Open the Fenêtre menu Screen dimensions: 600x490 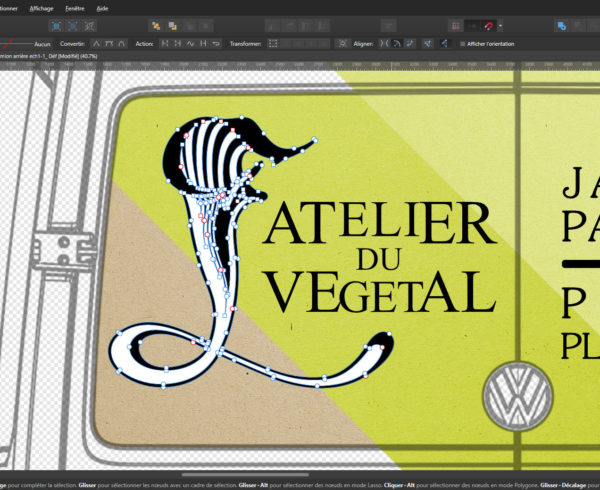click(x=75, y=8)
